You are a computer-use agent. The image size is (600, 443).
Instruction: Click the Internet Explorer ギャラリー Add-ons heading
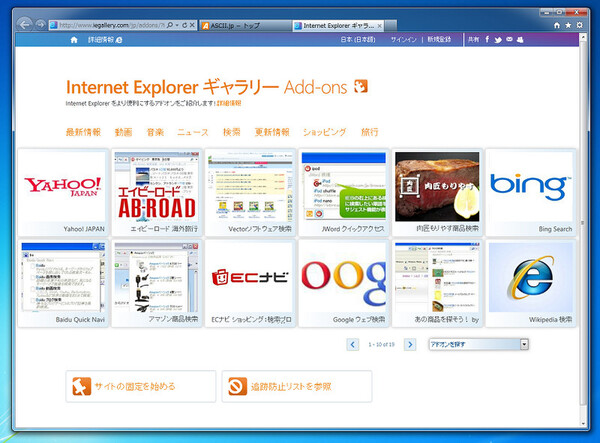click(207, 87)
